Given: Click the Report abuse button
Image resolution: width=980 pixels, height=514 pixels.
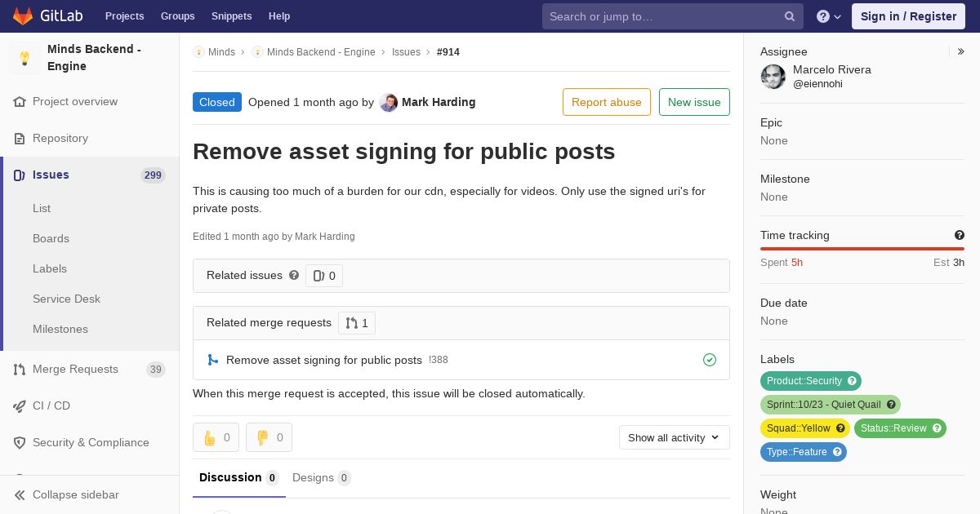Looking at the screenshot, I should click(607, 102).
